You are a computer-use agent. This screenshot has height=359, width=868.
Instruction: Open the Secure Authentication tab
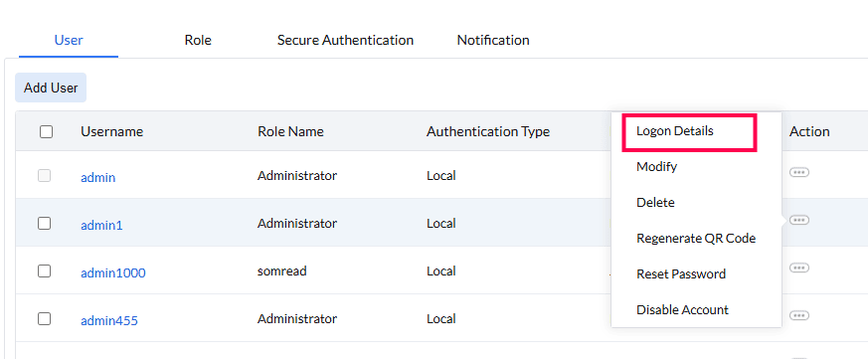click(345, 40)
